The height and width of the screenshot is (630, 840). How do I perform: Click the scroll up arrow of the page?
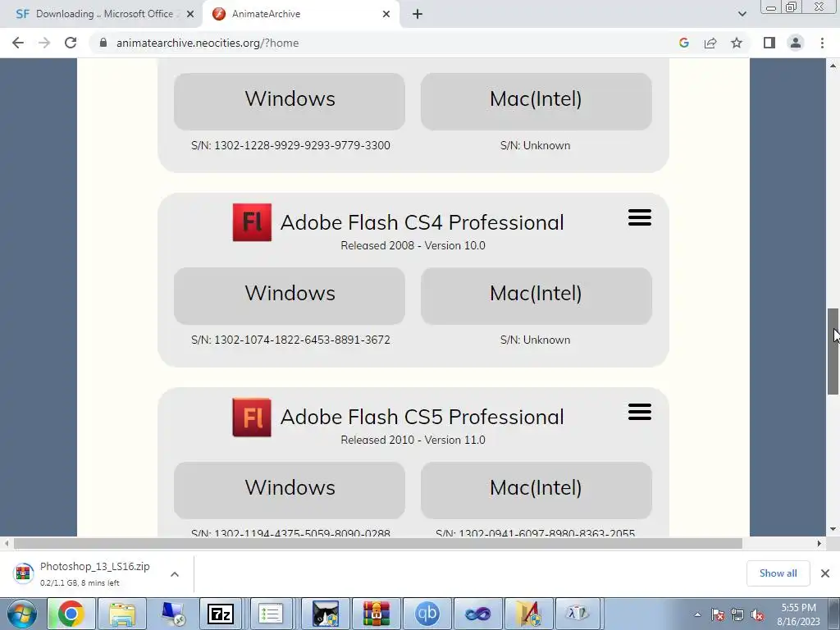tap(833, 66)
